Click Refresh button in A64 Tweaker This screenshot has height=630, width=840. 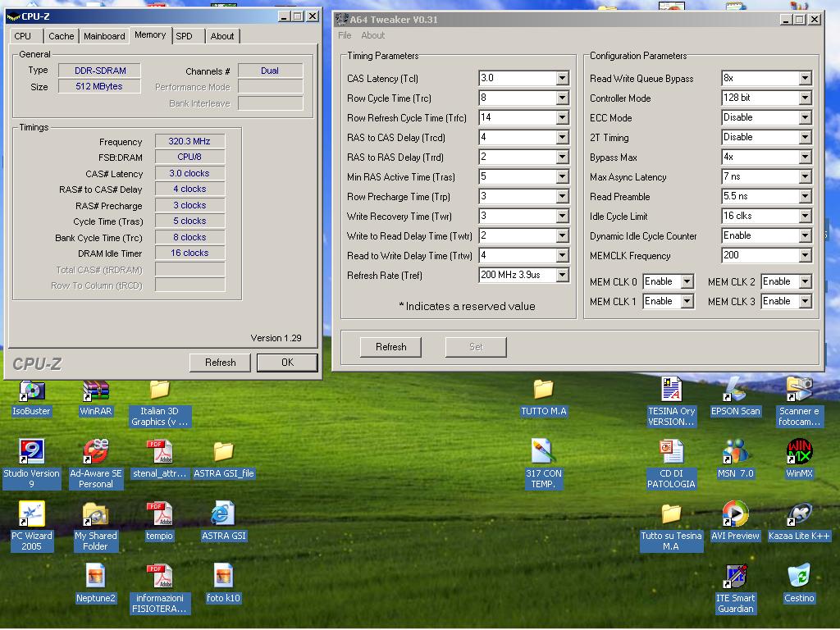[390, 347]
